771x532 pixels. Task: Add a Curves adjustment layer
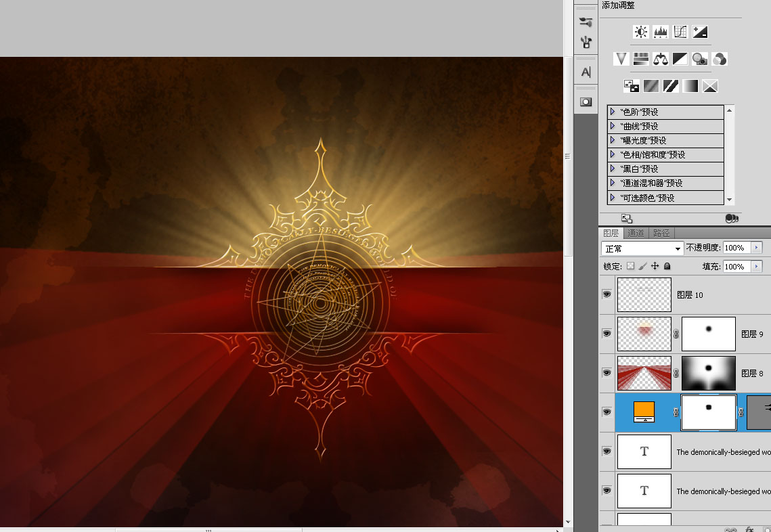tap(680, 32)
